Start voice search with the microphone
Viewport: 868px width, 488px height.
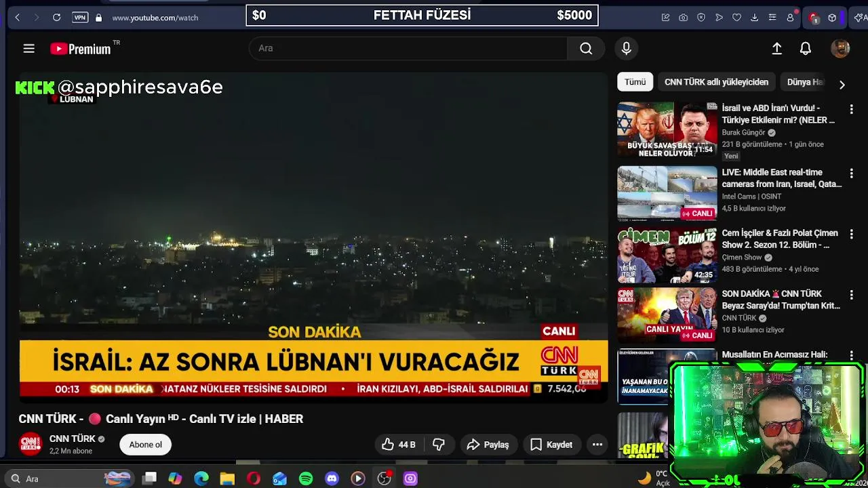tap(627, 48)
